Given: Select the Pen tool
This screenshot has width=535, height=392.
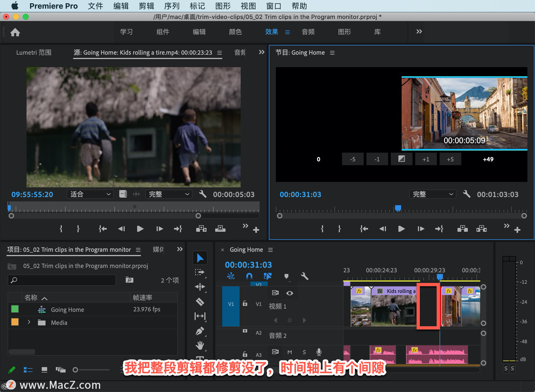Looking at the screenshot, I should (200, 331).
